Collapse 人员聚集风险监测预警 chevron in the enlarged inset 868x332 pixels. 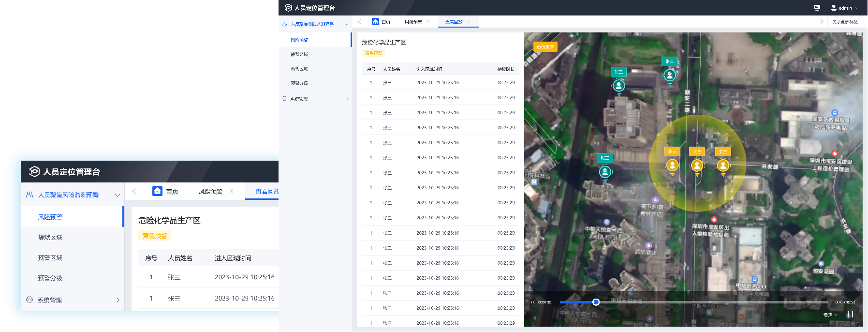(117, 195)
